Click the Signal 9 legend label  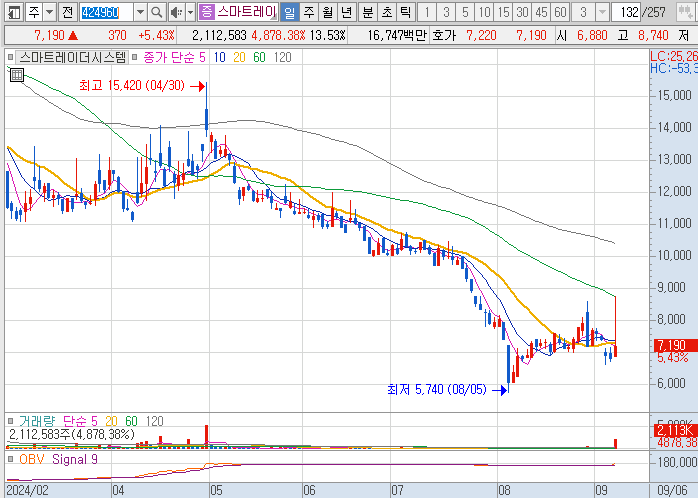(74, 459)
